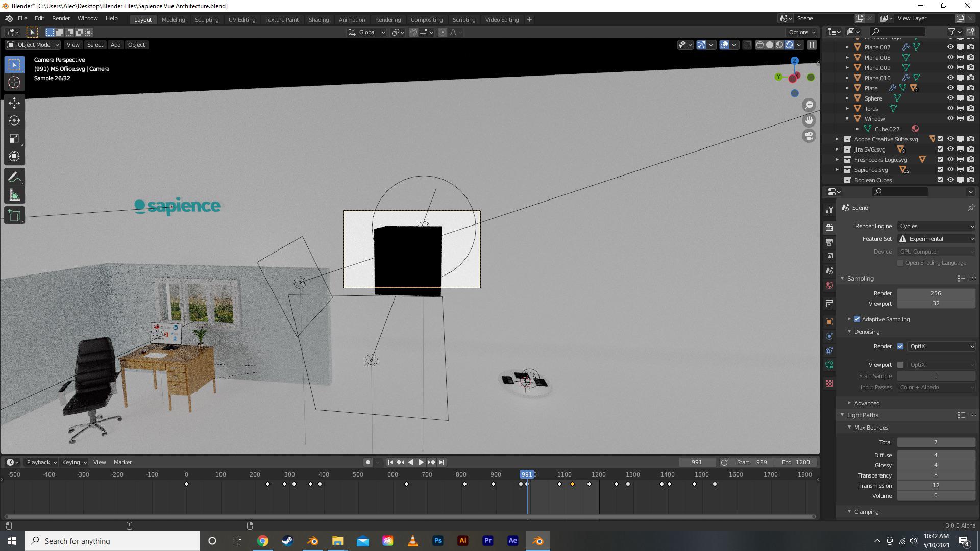Enable Viewport denoising checkbox
980x551 pixels.
pyautogui.click(x=900, y=365)
